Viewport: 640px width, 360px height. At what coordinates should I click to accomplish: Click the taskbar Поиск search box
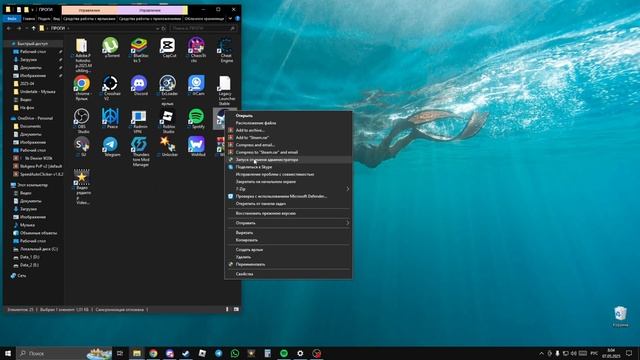point(64,353)
